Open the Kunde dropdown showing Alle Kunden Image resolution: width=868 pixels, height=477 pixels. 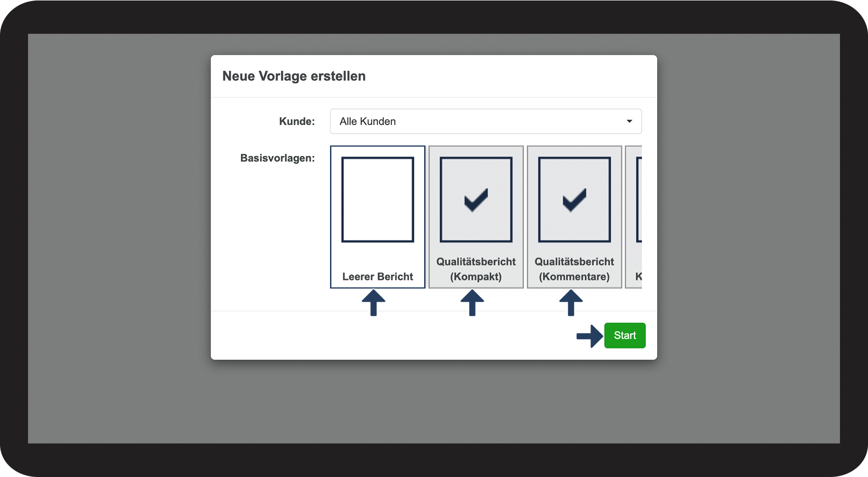[x=485, y=121]
